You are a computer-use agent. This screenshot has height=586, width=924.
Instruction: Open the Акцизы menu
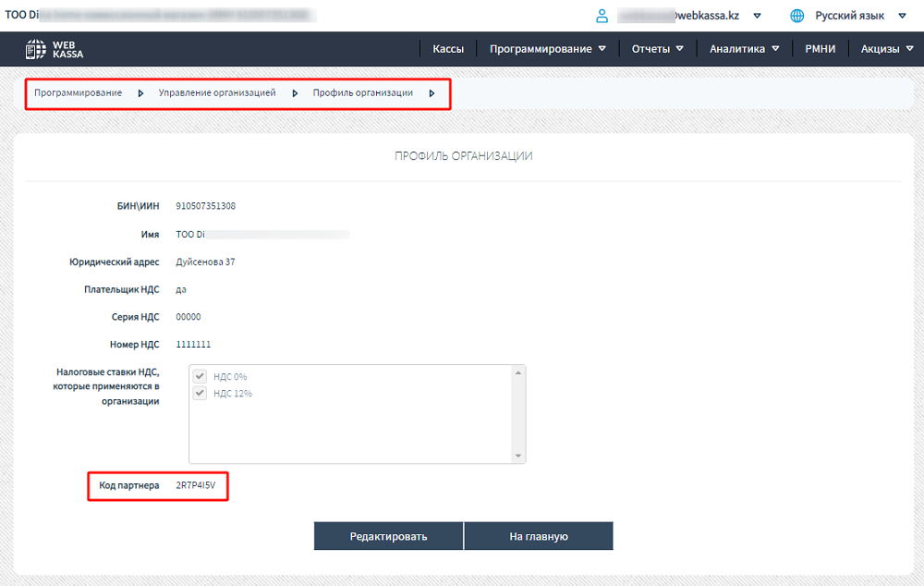tap(880, 49)
